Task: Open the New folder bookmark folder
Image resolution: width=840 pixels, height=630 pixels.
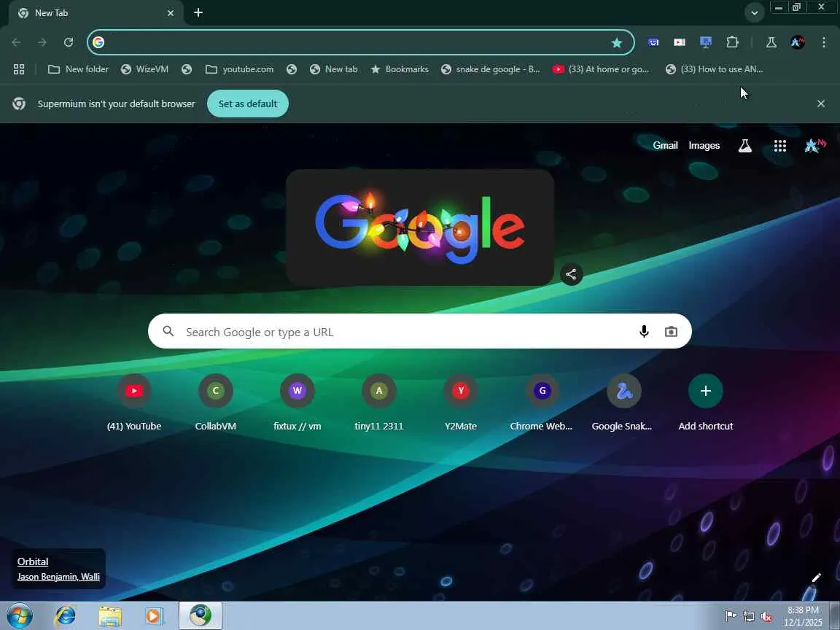Action: [x=78, y=69]
